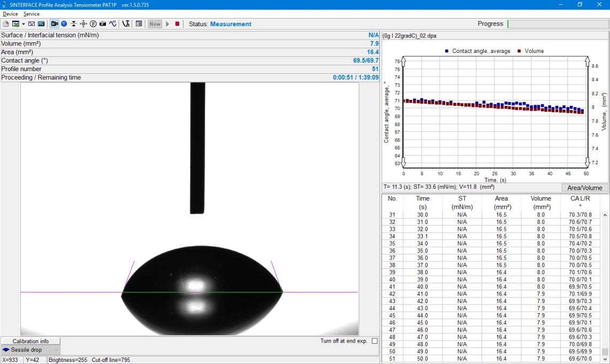Click the Surface tension N/A value in summary
Screen dimensions: 610x364
pyautogui.click(x=373, y=35)
